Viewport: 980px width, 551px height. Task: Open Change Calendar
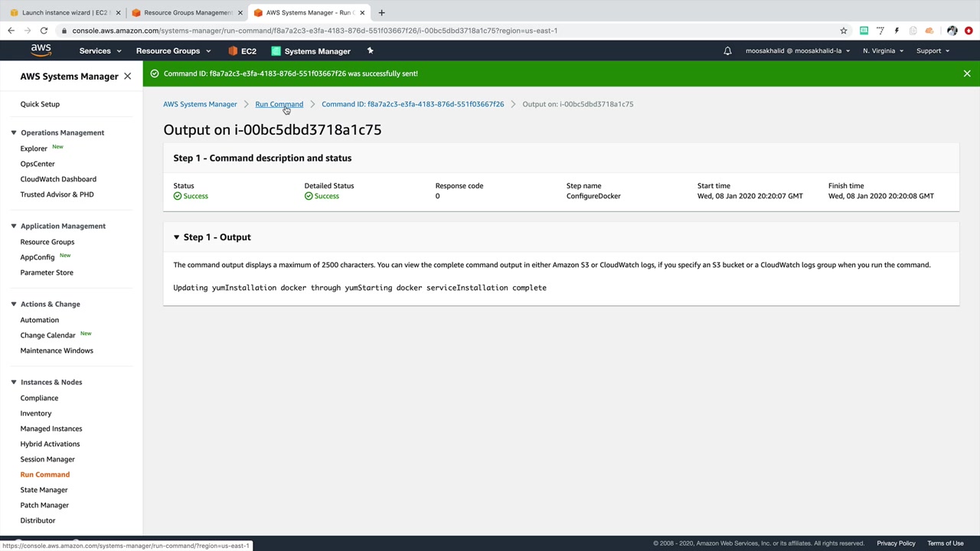[x=48, y=335]
